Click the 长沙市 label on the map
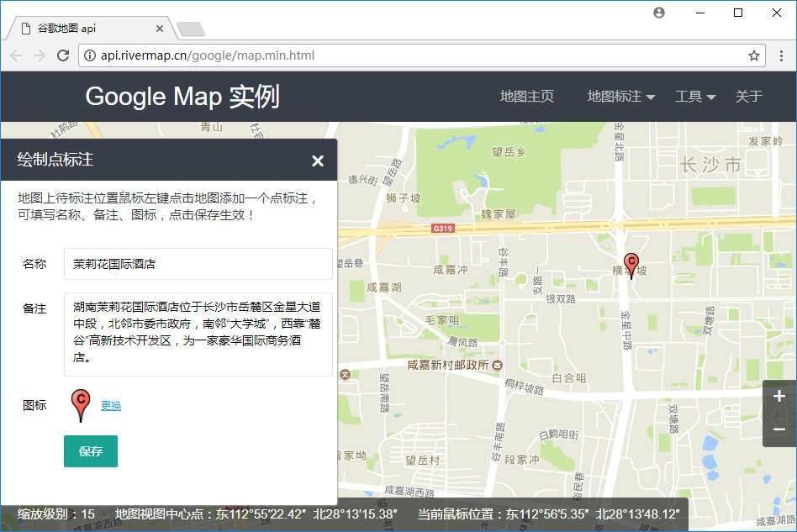797x532 pixels. tap(710, 165)
